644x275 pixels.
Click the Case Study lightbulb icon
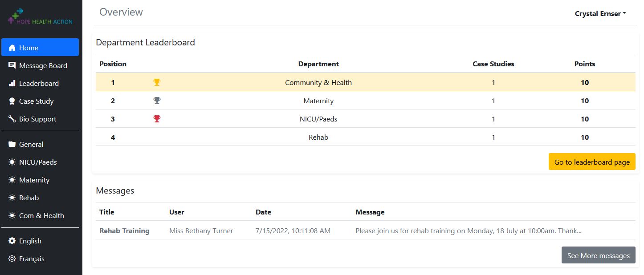(x=12, y=101)
